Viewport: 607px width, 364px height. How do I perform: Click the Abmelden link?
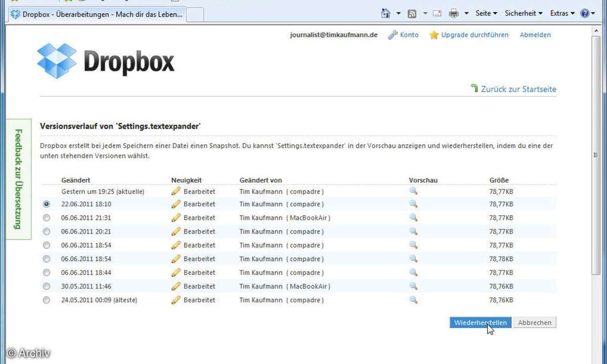point(535,35)
